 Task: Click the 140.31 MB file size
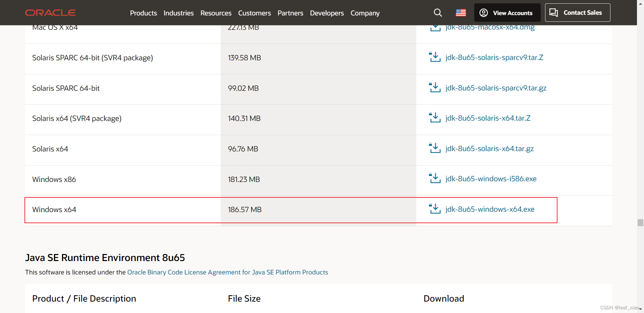pyautogui.click(x=244, y=118)
